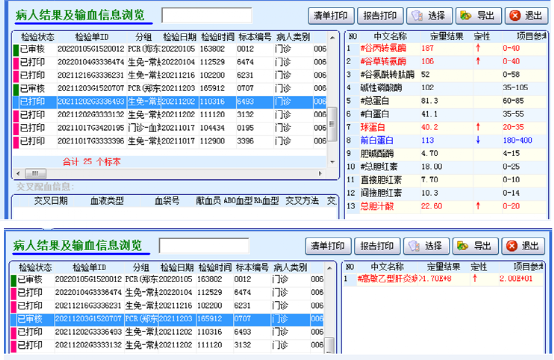Select the 间接胆红素 10.3 result row

coord(446,193)
